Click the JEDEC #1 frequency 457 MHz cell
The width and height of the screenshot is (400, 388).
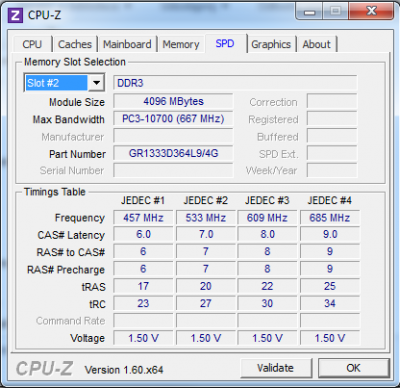(143, 218)
